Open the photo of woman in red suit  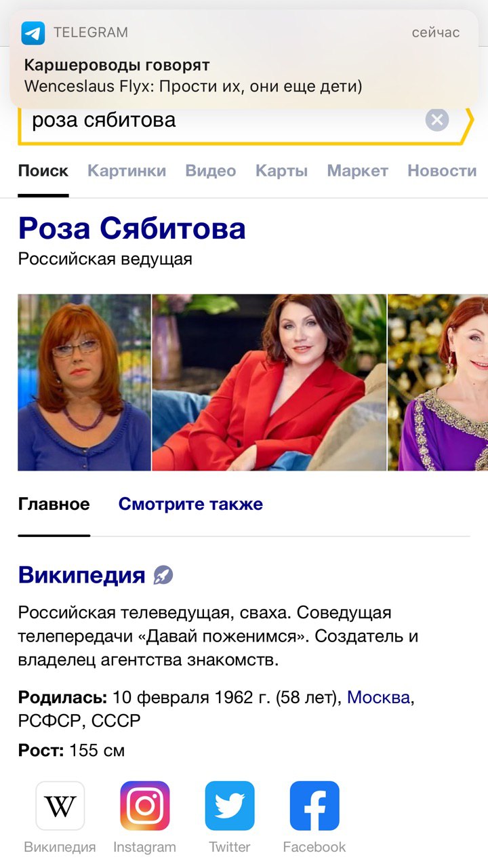[269, 382]
